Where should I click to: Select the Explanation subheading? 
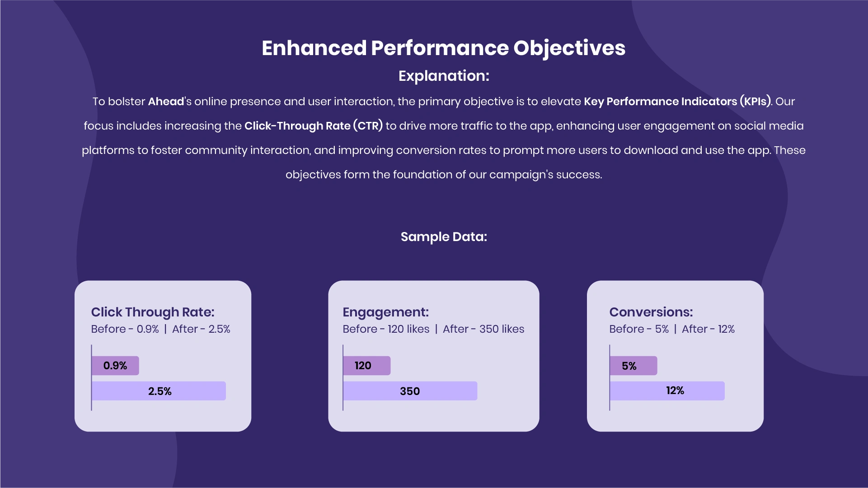[444, 76]
